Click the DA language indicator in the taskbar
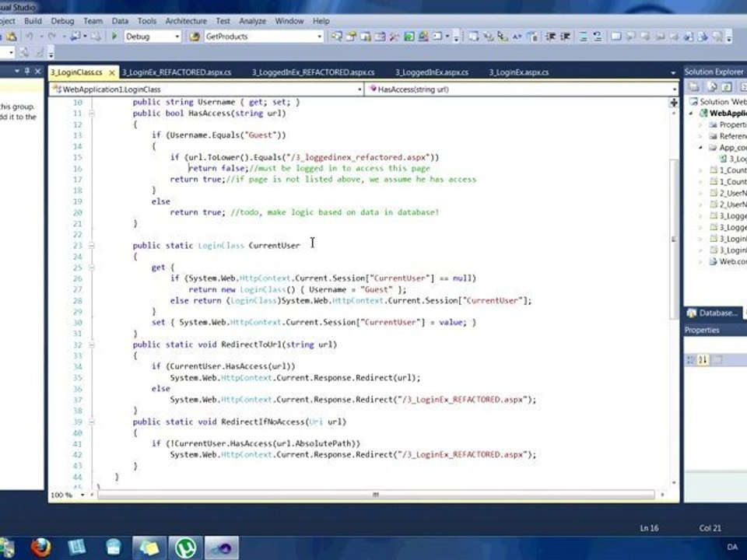The height and width of the screenshot is (560, 747). (x=733, y=547)
